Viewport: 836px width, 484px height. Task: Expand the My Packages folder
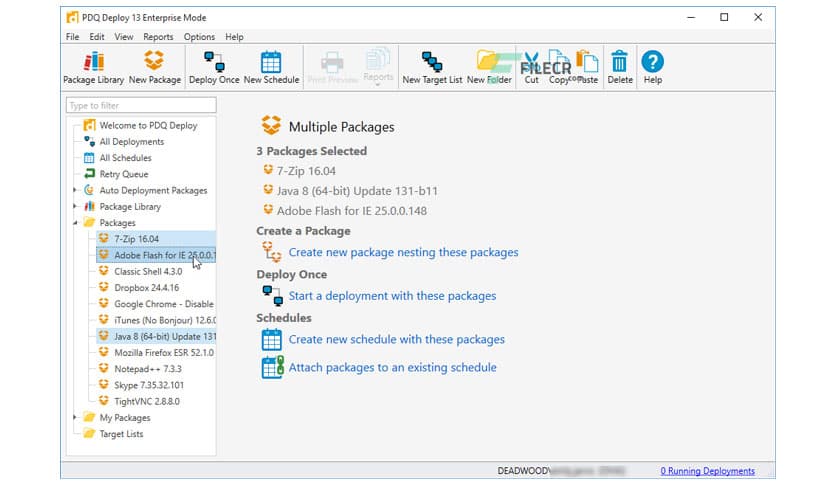point(75,417)
